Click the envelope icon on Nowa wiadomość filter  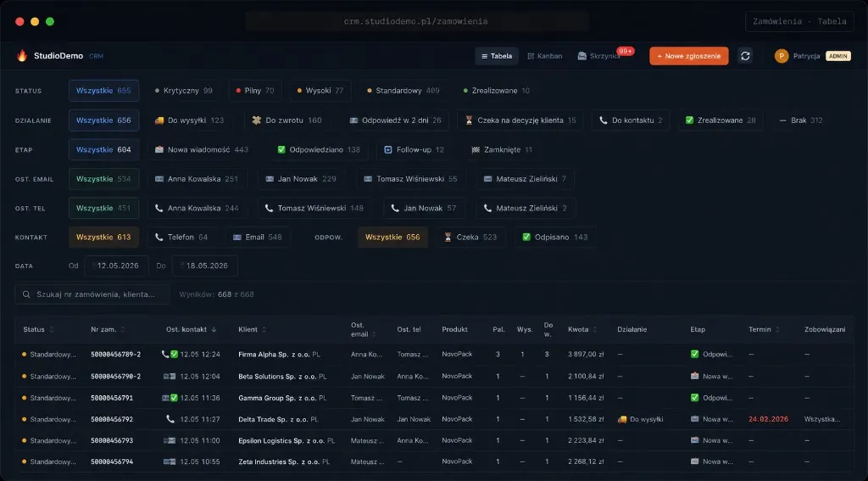tap(159, 149)
